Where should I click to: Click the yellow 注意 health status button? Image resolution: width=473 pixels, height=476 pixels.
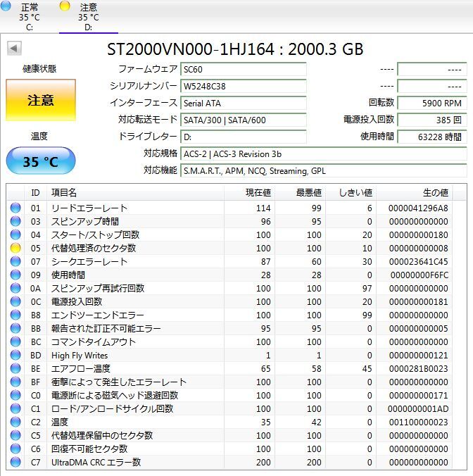point(40,100)
